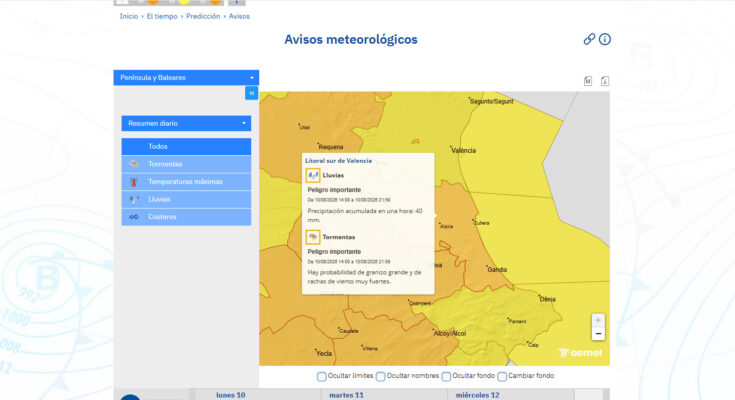735x400 pixels.
Task: Click the Alcoy/Alcoi label on the map
Action: [450, 333]
